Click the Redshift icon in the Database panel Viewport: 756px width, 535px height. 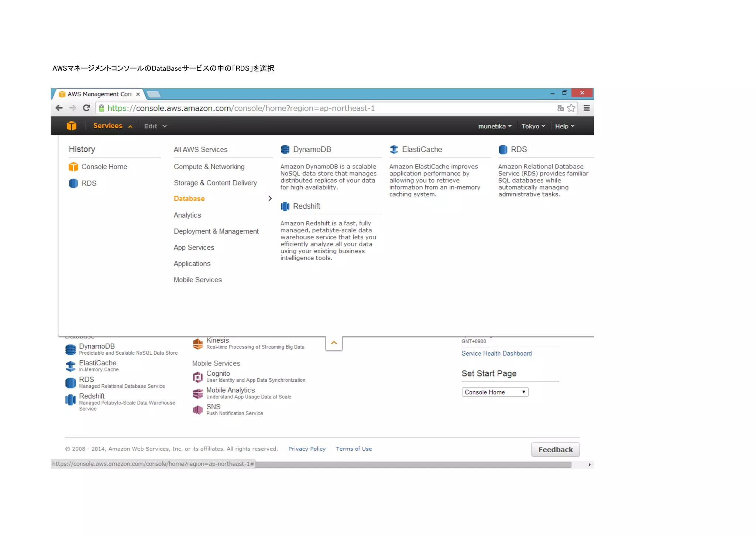click(x=285, y=206)
